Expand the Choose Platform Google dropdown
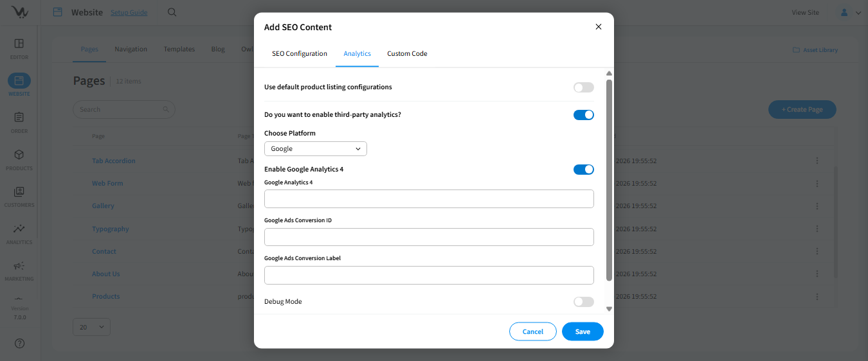This screenshot has height=361, width=868. click(x=315, y=149)
